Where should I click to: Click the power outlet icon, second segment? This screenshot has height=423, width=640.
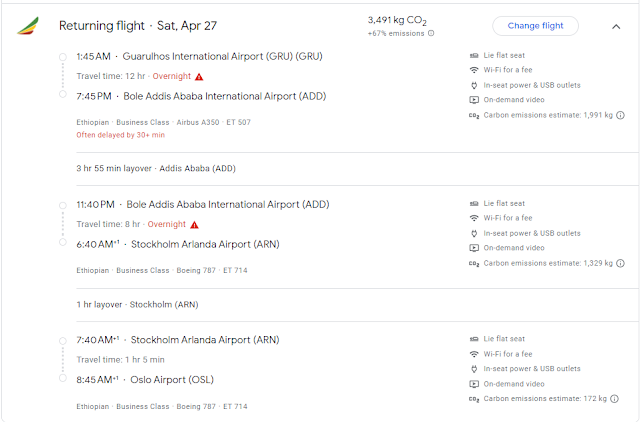(473, 233)
